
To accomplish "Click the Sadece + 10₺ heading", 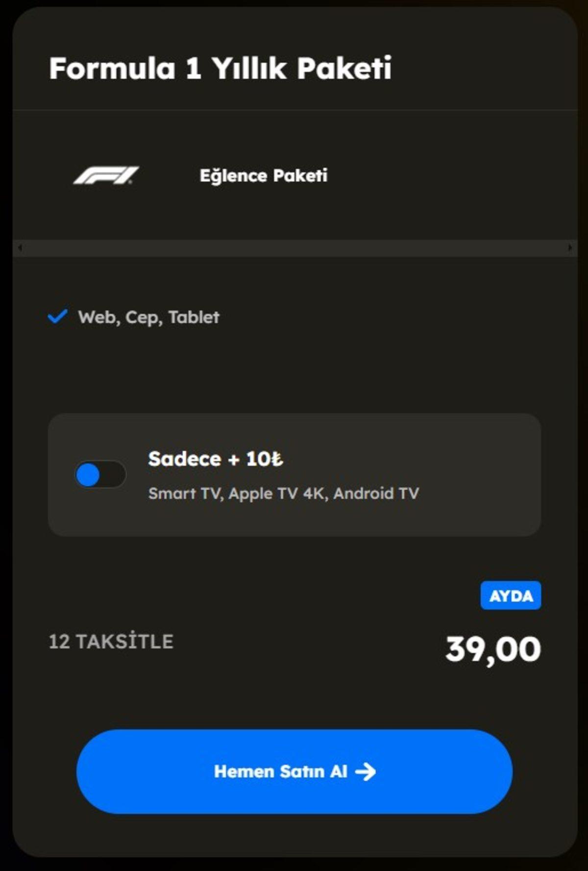I will click(x=216, y=460).
